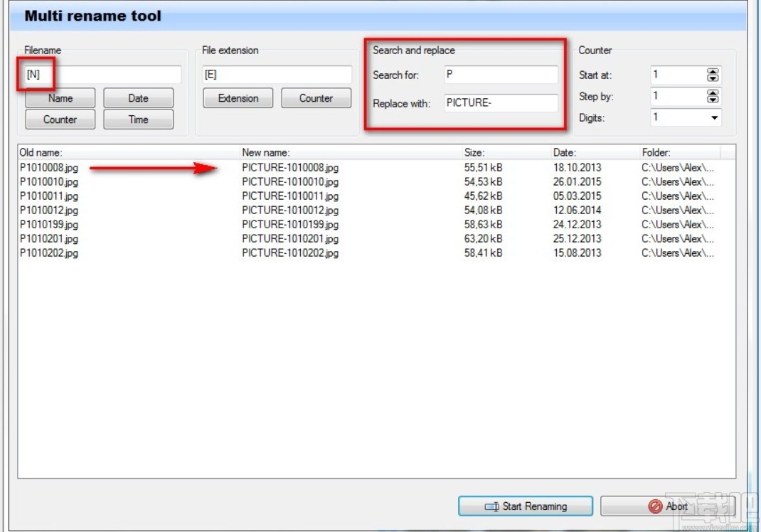This screenshot has height=532, width=761.
Task: Click the Start Renaming button
Action: [526, 506]
